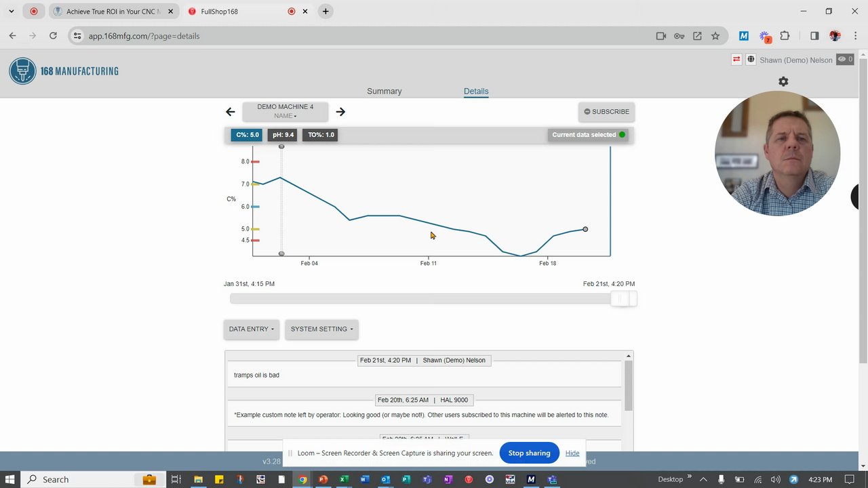Click the Current data selected indicator

click(589, 135)
